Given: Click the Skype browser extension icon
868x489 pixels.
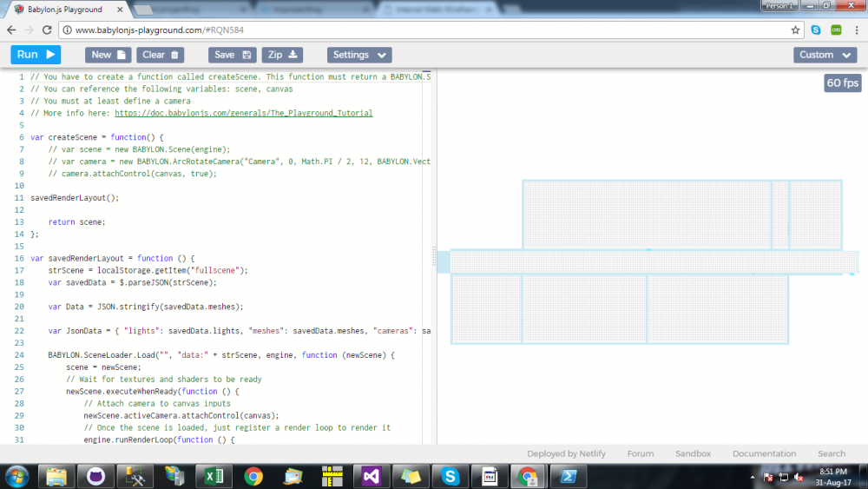Looking at the screenshot, I should (816, 30).
